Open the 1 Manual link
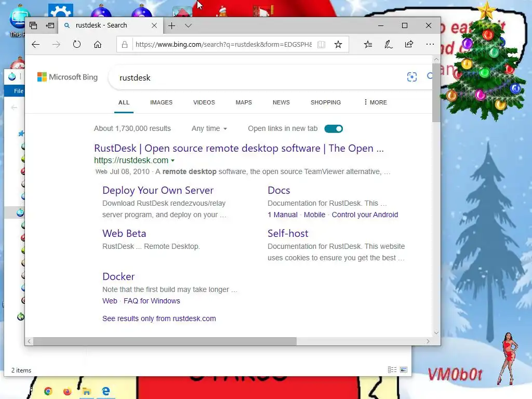Viewport: 532px width, 399px height. point(282,215)
